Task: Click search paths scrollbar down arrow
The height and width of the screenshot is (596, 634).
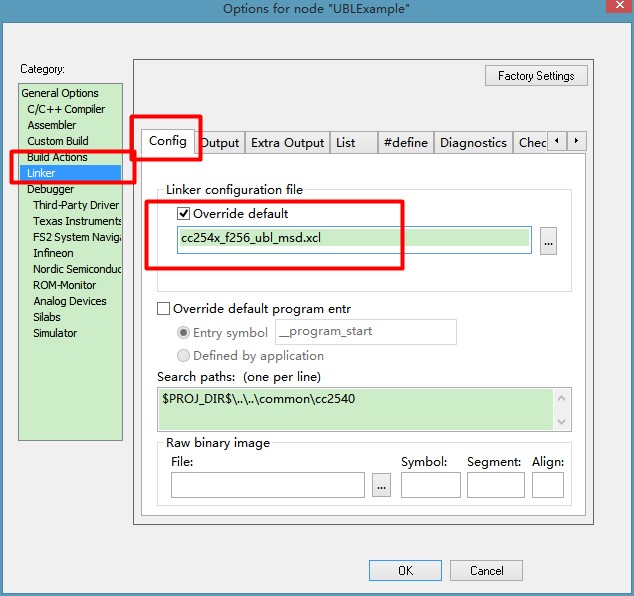Action: [562, 421]
